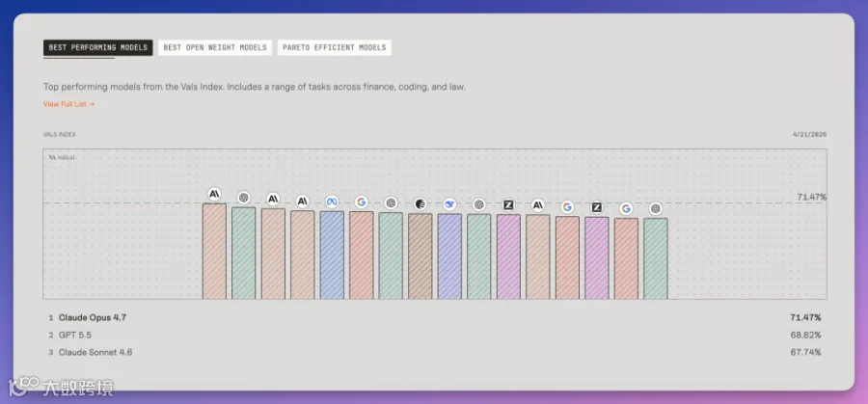Click the tallest orange bar in the chart
The image size is (868, 404).
[214, 252]
